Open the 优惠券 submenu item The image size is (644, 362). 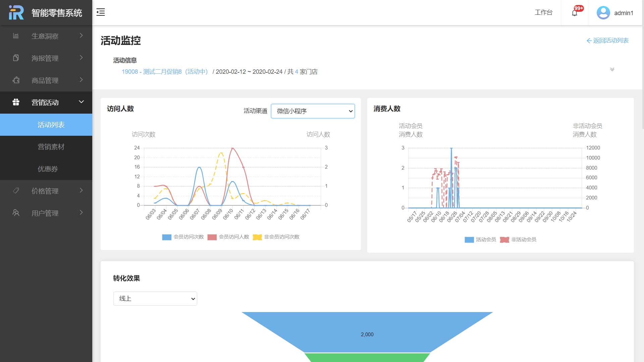48,169
